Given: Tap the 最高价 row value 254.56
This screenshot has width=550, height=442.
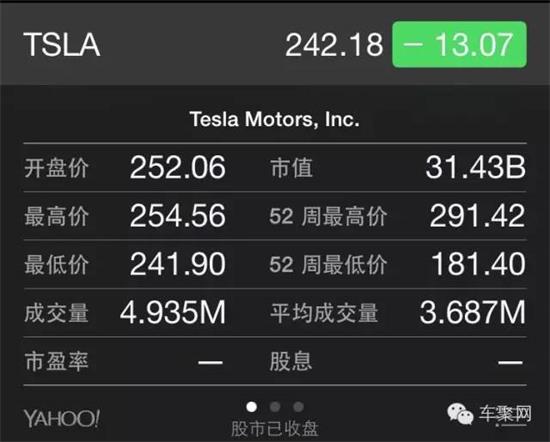Looking at the screenshot, I should pos(177,216).
